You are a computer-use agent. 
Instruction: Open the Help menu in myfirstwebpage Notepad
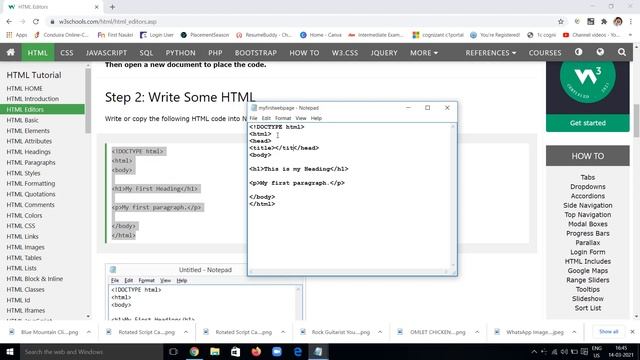(316, 118)
